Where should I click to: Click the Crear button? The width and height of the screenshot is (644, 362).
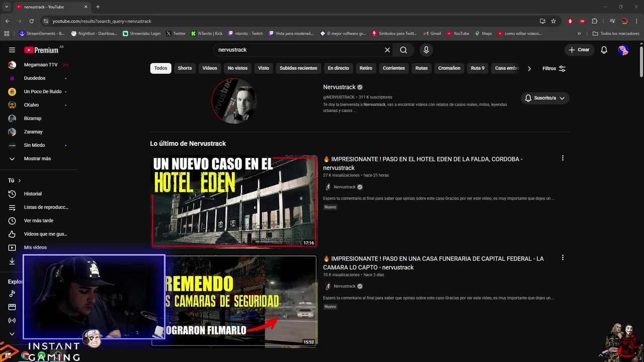579,50
